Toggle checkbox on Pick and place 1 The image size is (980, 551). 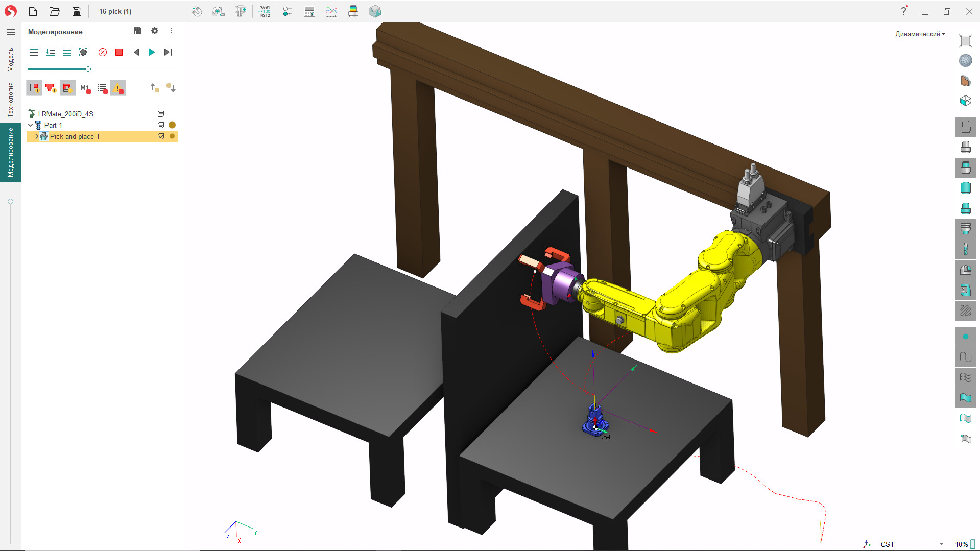click(x=161, y=136)
